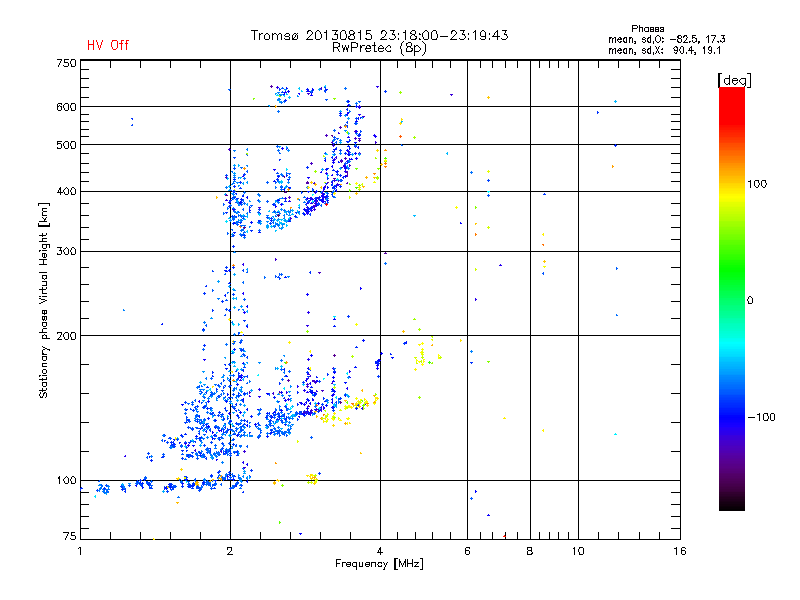Screen dimensions: 800x600
Task: Click the frequency axis label "4"
Action: [x=380, y=551]
